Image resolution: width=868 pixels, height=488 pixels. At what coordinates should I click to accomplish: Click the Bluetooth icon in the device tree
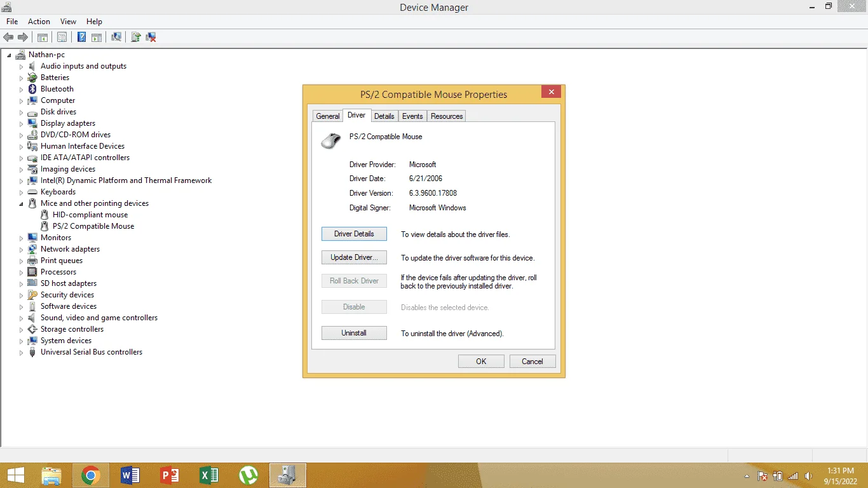[x=32, y=89]
